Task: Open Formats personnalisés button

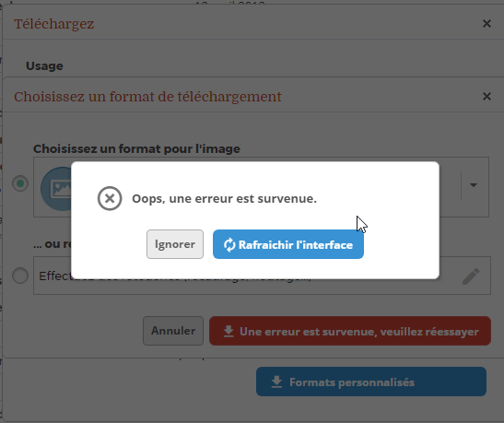Action: click(x=371, y=382)
